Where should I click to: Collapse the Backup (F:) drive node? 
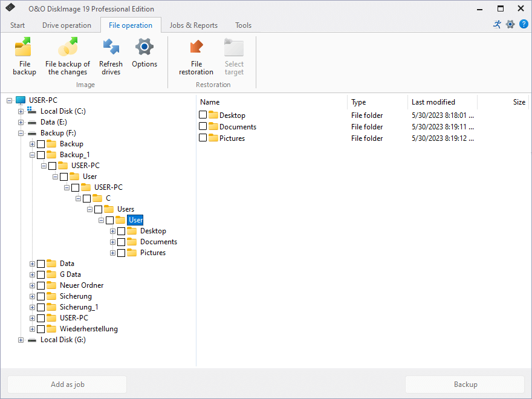pos(21,132)
